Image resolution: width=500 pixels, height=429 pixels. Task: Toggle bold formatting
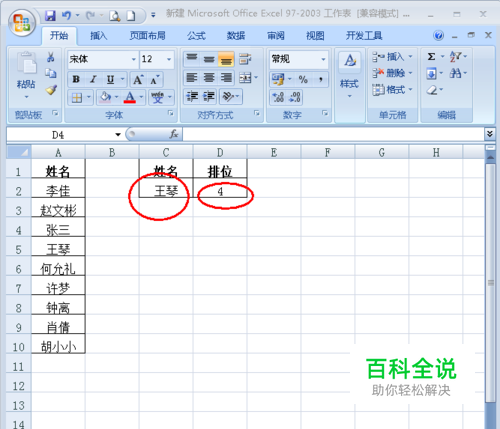coord(76,79)
